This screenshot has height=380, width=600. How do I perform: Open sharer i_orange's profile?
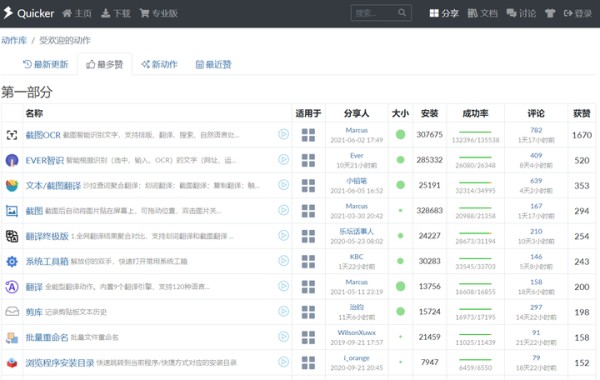point(356,358)
